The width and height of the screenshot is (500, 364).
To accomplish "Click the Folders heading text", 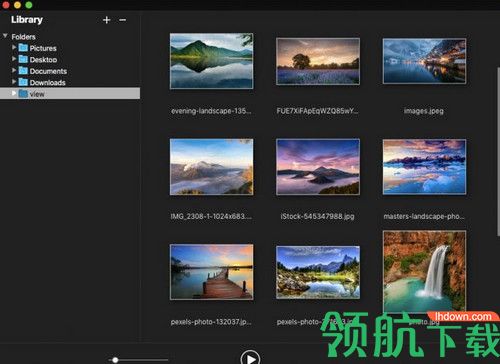I will [x=24, y=37].
